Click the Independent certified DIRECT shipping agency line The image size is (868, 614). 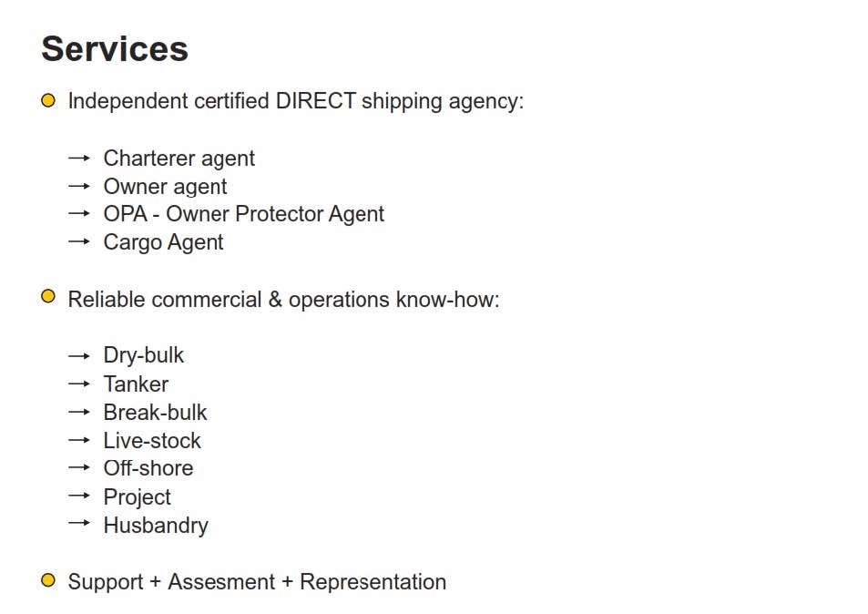pos(296,102)
